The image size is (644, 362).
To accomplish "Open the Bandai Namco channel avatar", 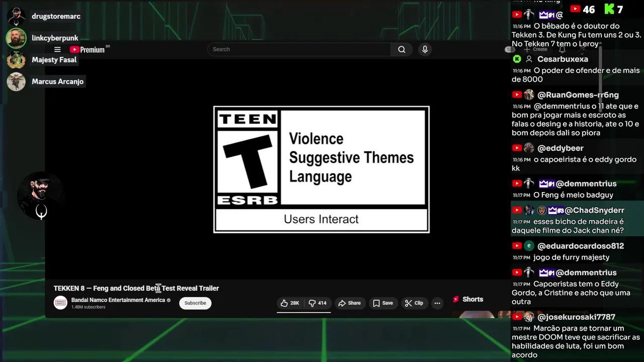I will pyautogui.click(x=60, y=303).
